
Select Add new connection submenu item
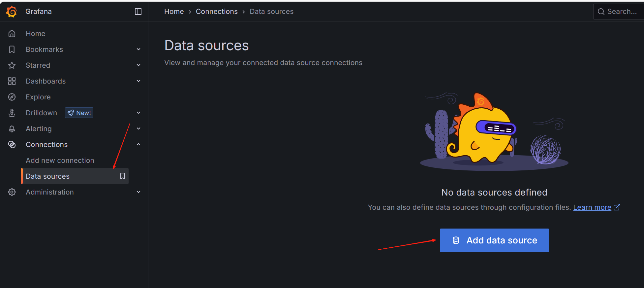[x=60, y=161]
